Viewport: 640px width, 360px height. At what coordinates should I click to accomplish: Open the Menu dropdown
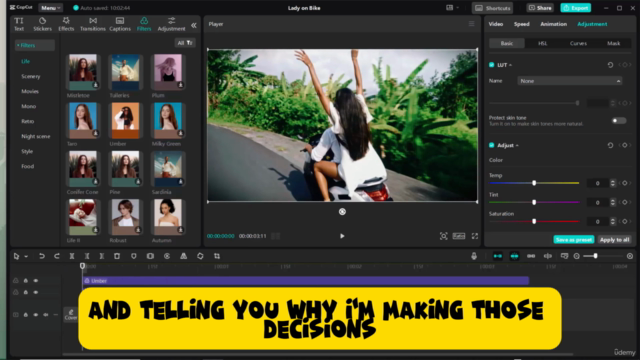[51, 8]
